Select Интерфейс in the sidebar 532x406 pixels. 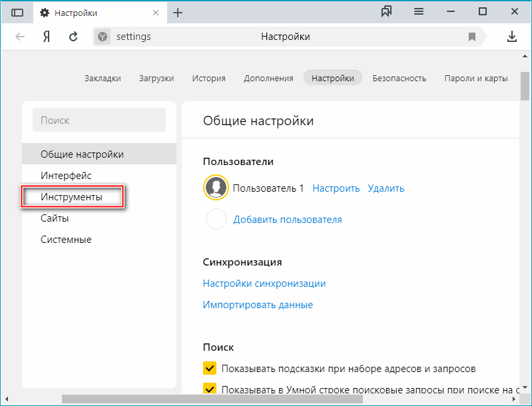[99, 175]
